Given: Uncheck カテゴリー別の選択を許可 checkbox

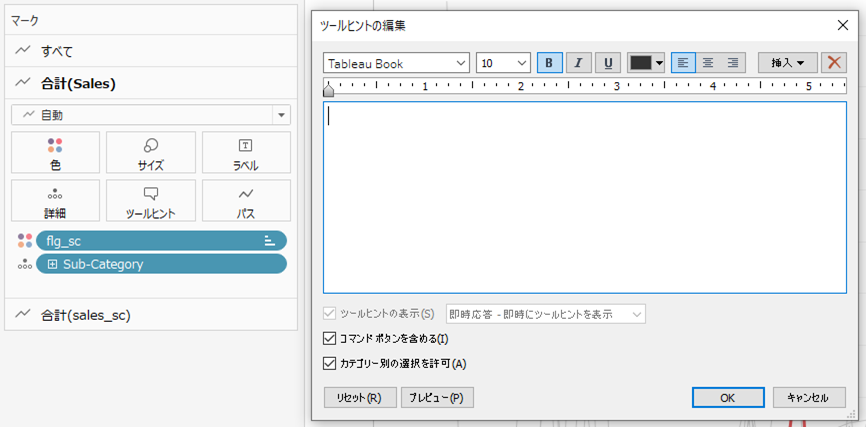Looking at the screenshot, I should coord(331,364).
